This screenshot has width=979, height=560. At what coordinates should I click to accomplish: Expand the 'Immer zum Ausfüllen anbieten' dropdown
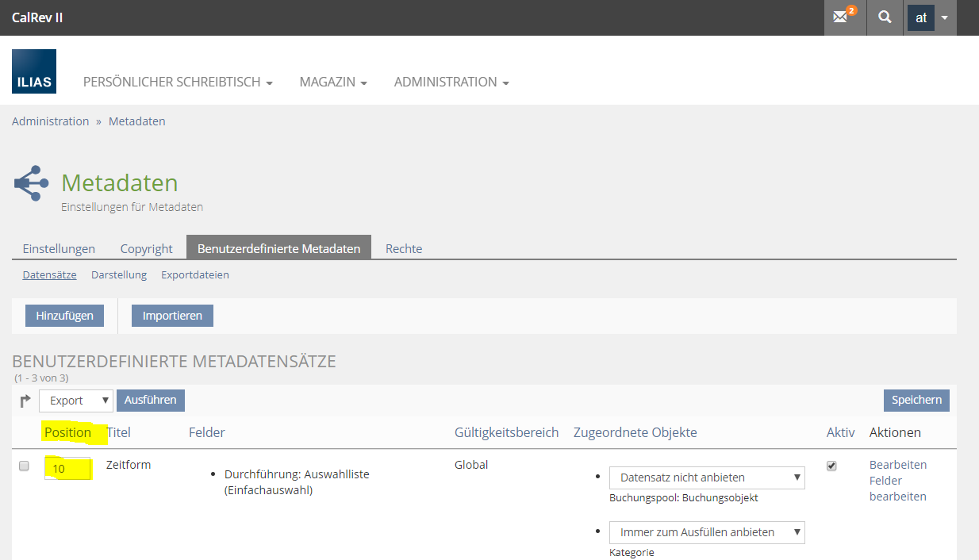[707, 532]
